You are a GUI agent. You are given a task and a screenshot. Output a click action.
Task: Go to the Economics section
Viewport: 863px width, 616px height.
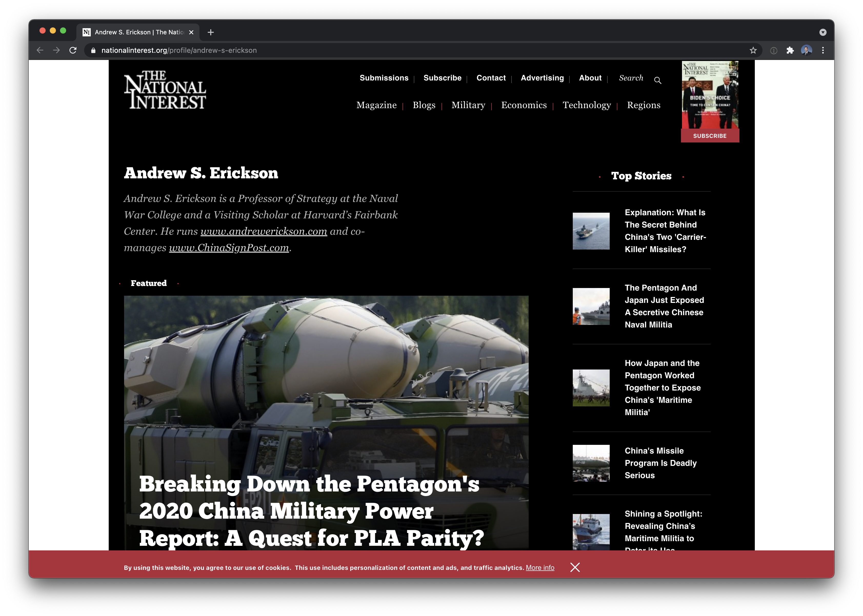click(524, 105)
